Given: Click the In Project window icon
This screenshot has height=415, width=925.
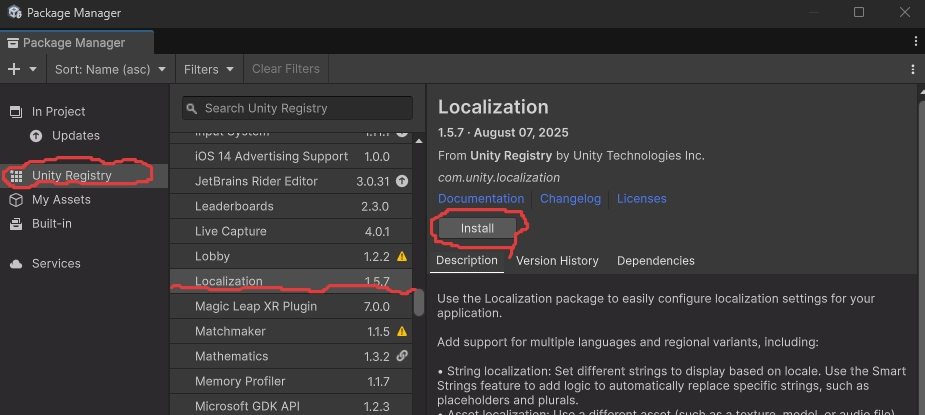Looking at the screenshot, I should click(16, 112).
